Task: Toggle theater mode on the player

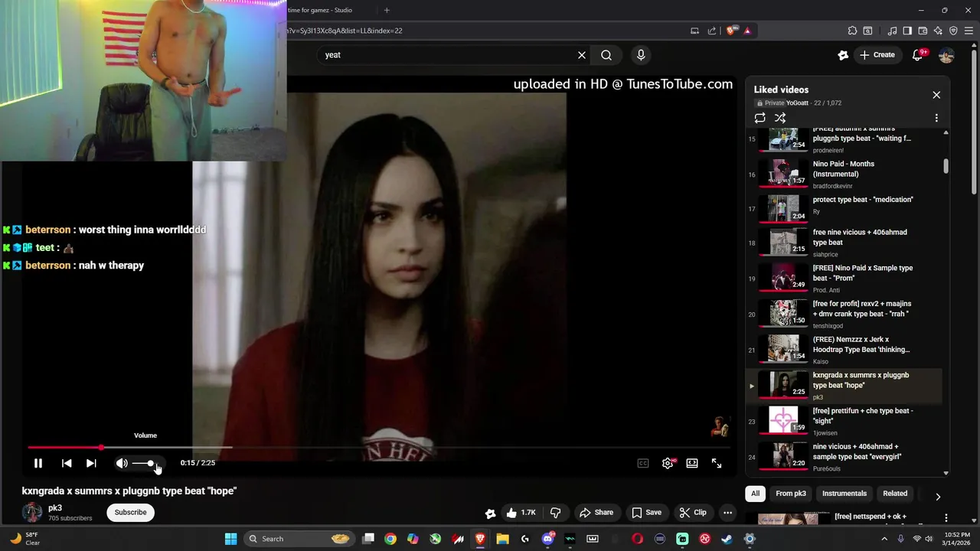Action: (x=692, y=463)
